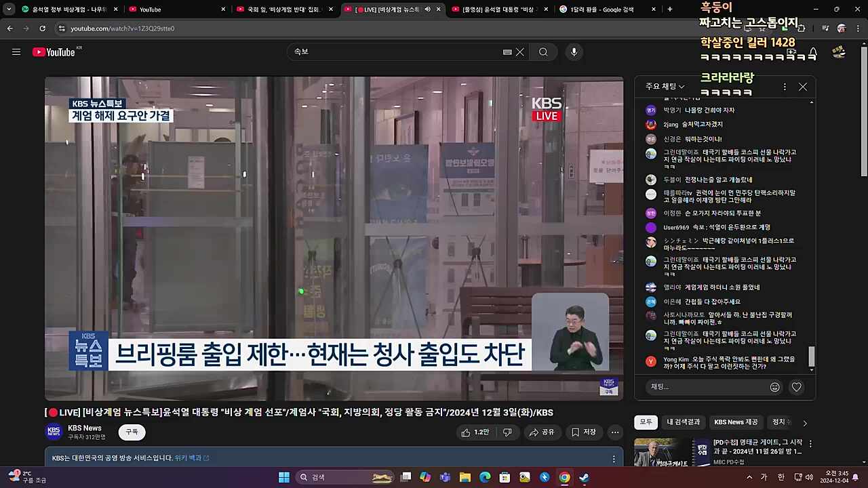
Task: Open the live chat three-dot options
Action: (785, 87)
